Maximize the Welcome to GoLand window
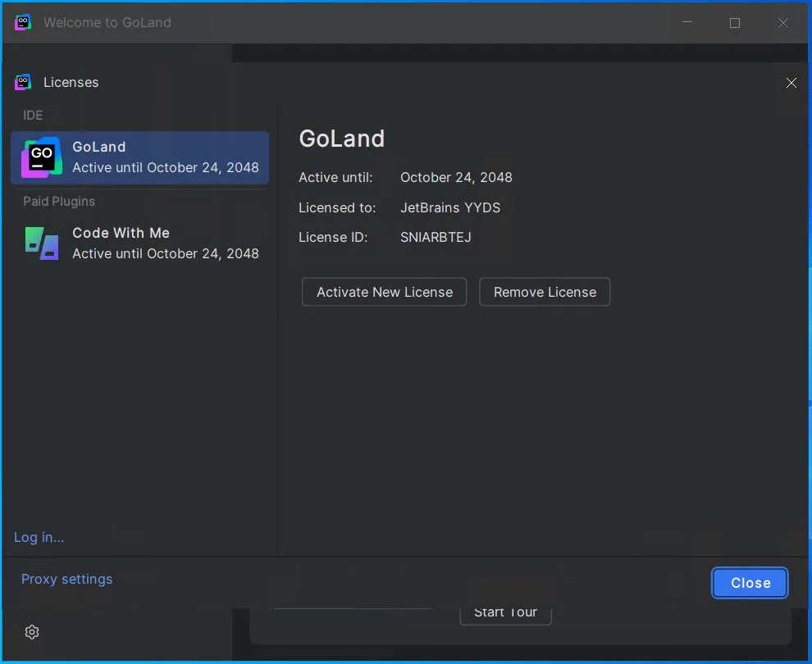This screenshot has width=812, height=664. point(735,23)
